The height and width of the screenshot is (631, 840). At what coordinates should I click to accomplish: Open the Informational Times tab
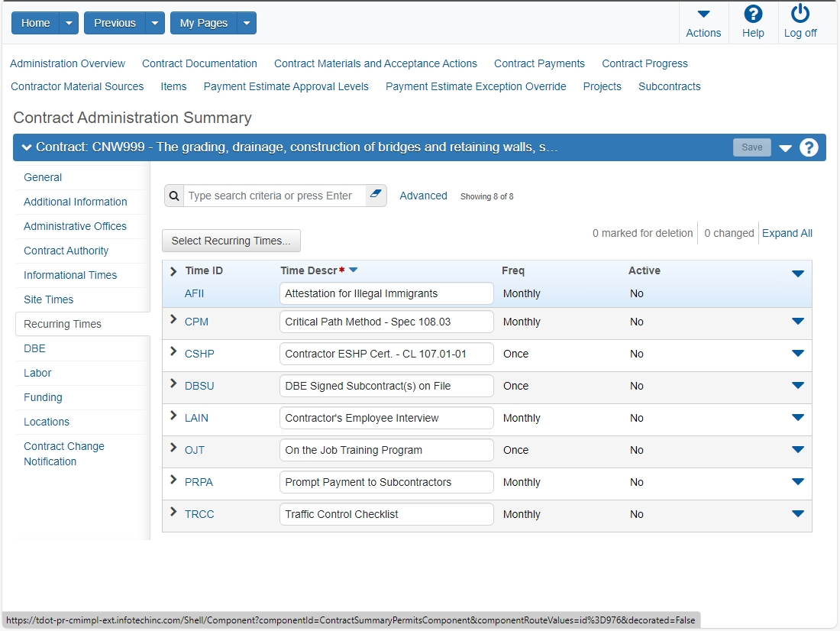tap(70, 275)
